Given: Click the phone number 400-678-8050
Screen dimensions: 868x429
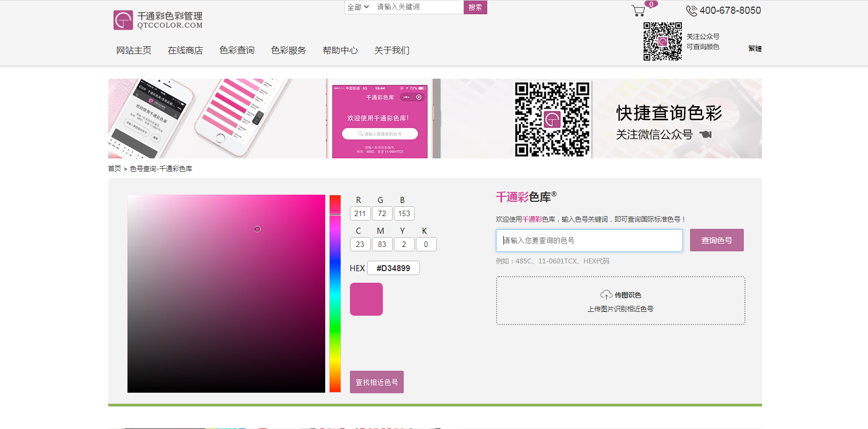Looking at the screenshot, I should (730, 10).
